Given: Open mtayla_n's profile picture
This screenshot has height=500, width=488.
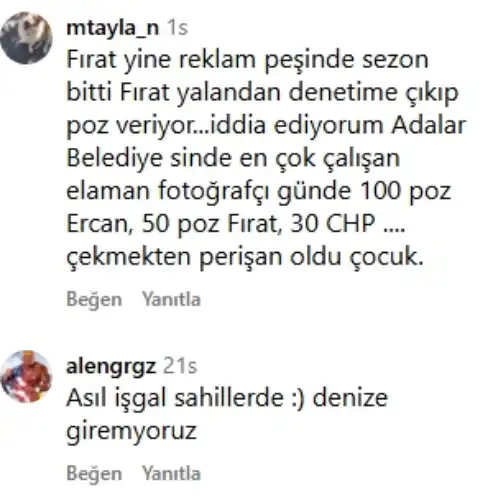Looking at the screenshot, I should (26, 38).
